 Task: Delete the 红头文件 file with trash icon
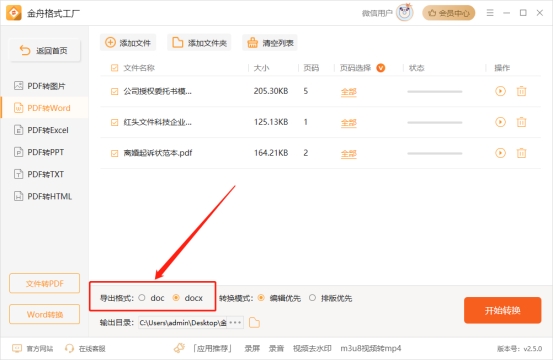point(521,122)
